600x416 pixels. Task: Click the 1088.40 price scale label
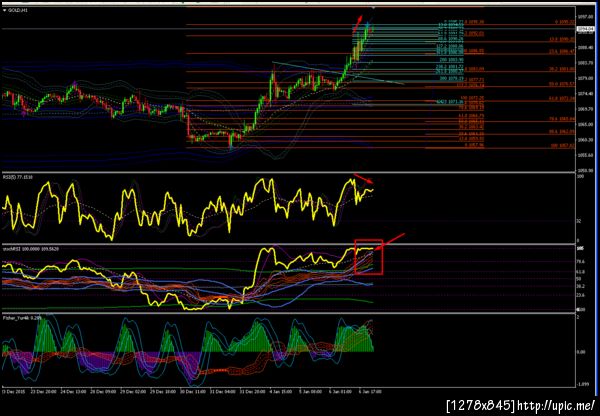583,48
